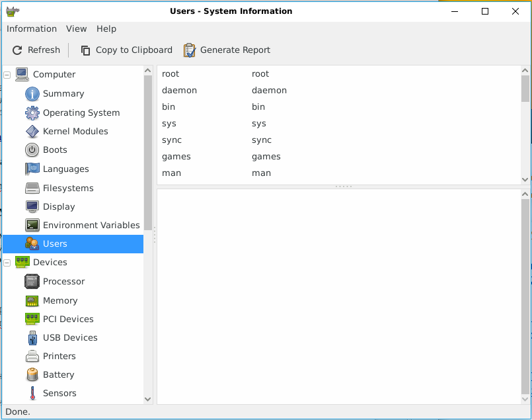This screenshot has height=420, width=532.
Task: Collapse the Computer tree section
Action: tap(7, 75)
